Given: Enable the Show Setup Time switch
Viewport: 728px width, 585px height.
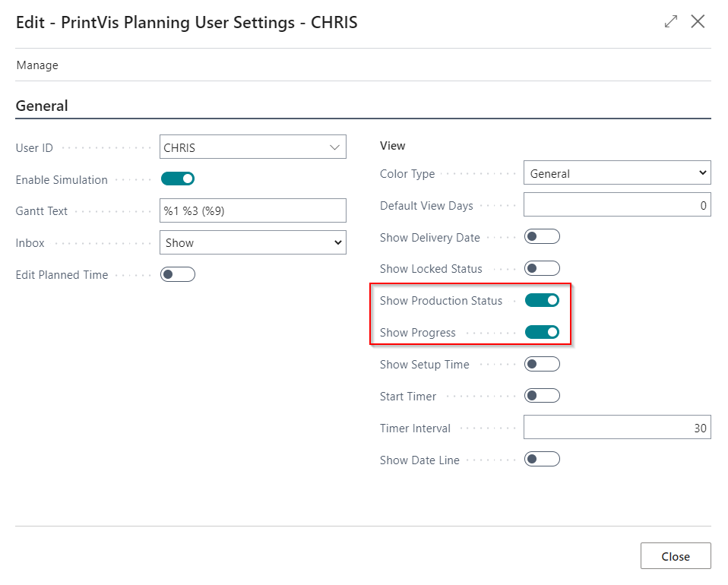Looking at the screenshot, I should point(542,364).
